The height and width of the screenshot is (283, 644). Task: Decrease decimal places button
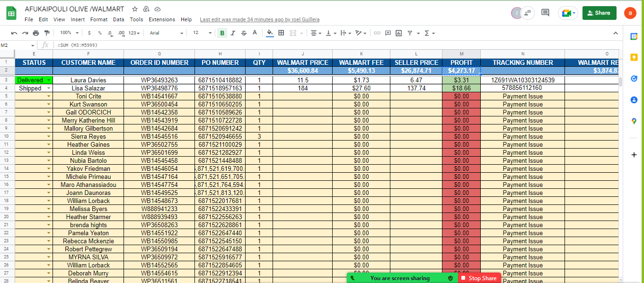coord(110,33)
